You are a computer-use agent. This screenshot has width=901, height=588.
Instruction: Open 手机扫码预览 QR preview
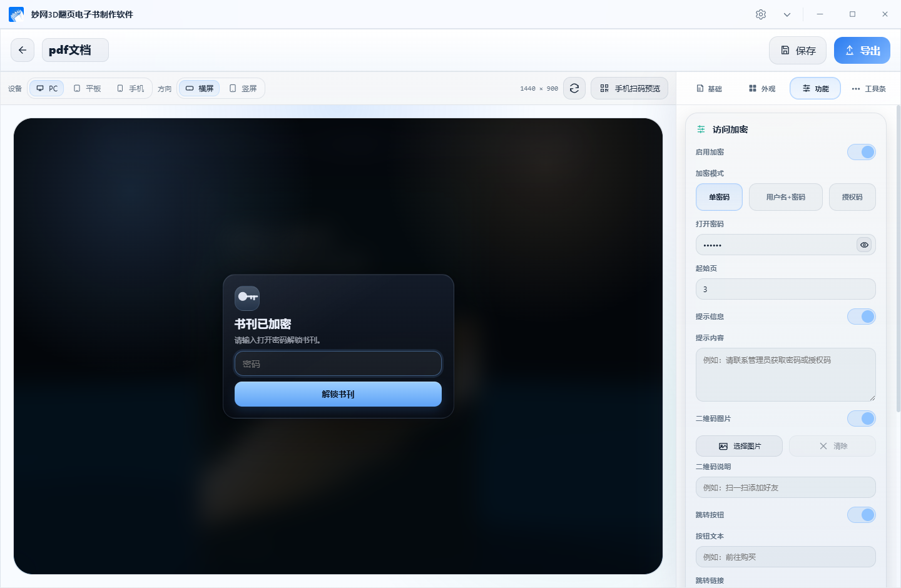click(x=629, y=88)
